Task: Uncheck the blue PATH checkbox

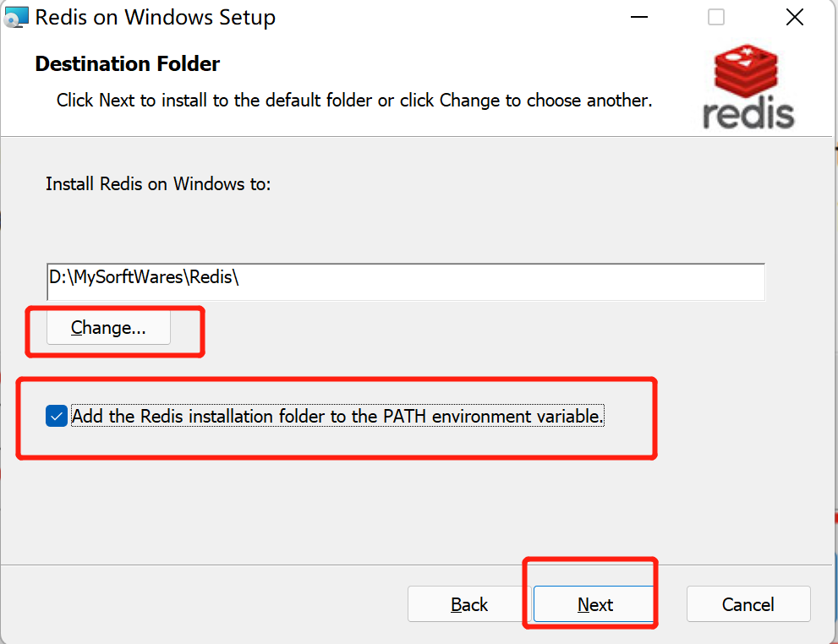Action: point(57,416)
